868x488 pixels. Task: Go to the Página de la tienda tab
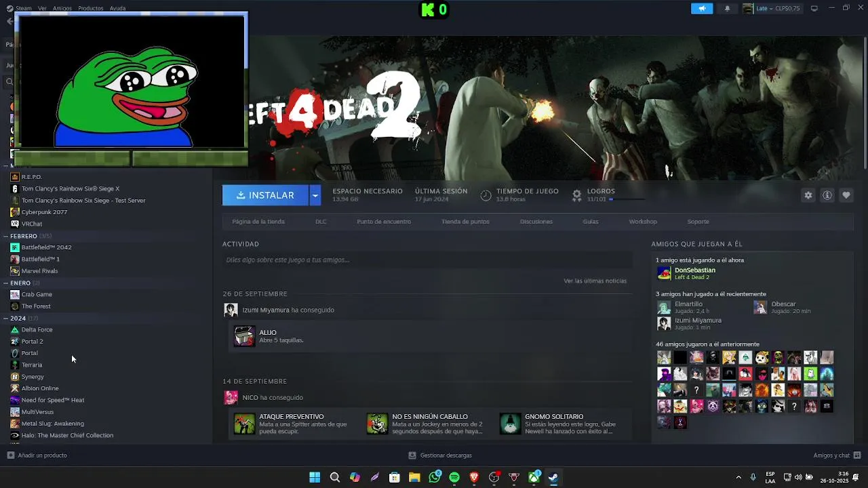click(258, 222)
